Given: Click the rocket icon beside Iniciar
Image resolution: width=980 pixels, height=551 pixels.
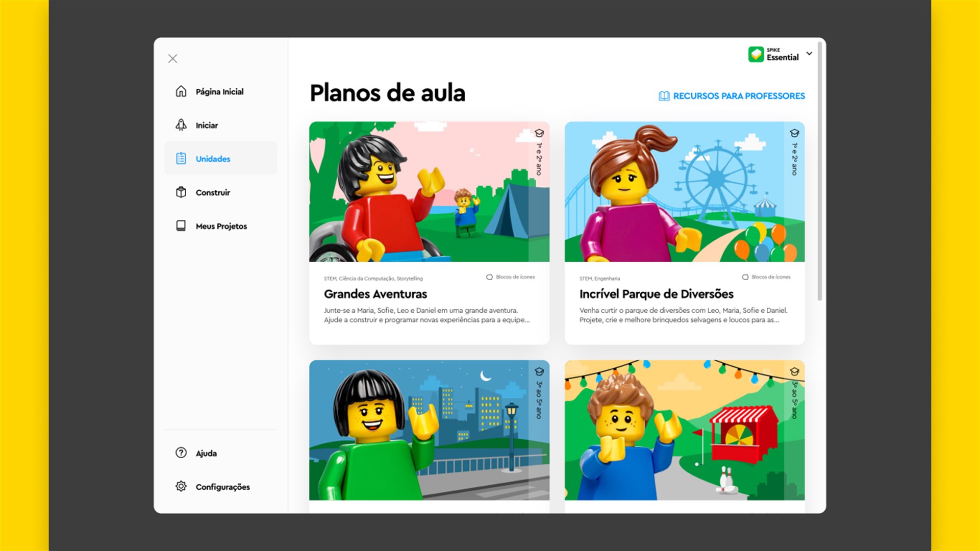Looking at the screenshot, I should pyautogui.click(x=181, y=125).
